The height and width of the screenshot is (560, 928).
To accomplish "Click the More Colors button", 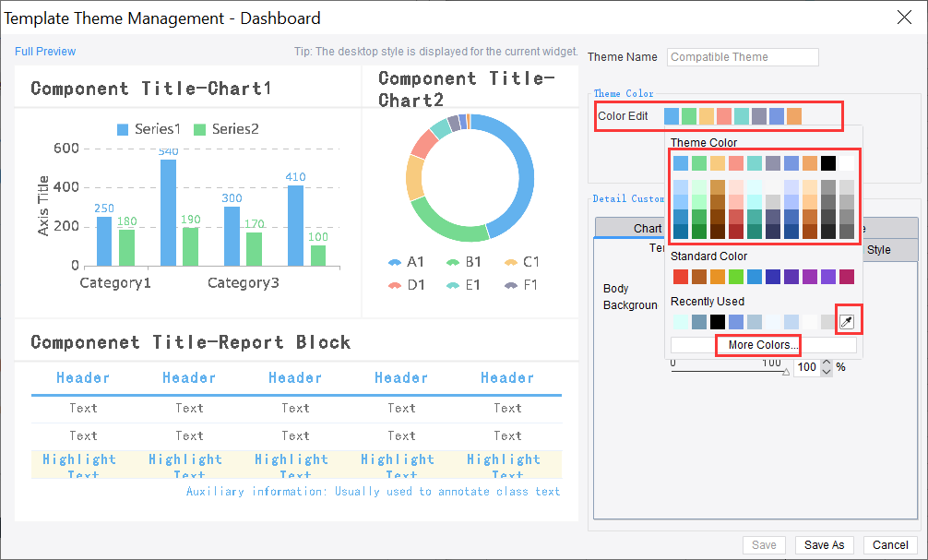I will pyautogui.click(x=757, y=345).
